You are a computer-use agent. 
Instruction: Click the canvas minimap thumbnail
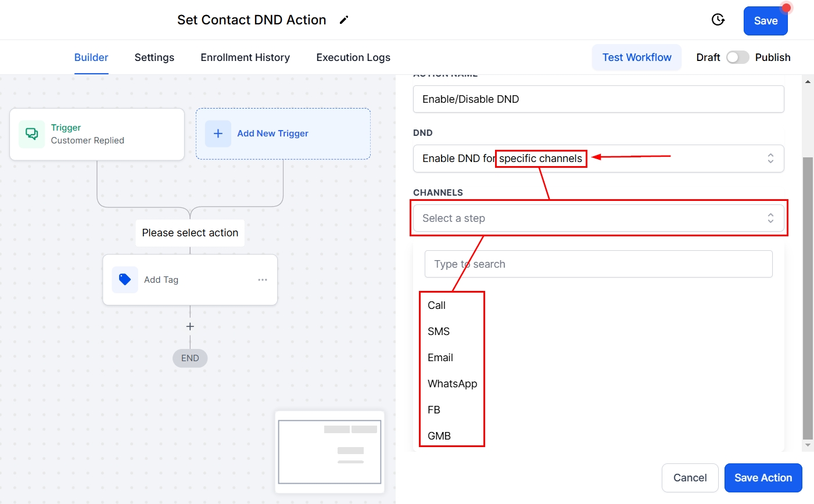(x=329, y=452)
